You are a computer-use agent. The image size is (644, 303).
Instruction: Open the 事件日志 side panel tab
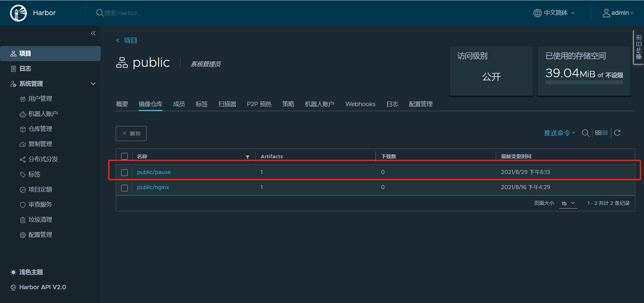tap(639, 47)
